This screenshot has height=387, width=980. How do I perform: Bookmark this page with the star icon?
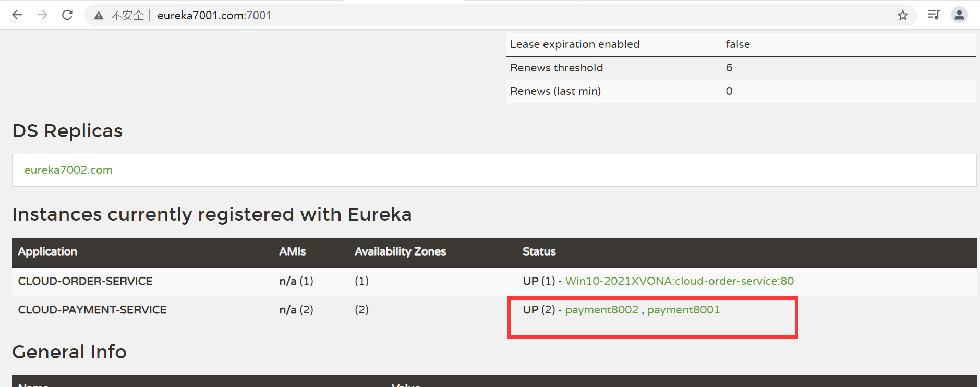tap(903, 15)
